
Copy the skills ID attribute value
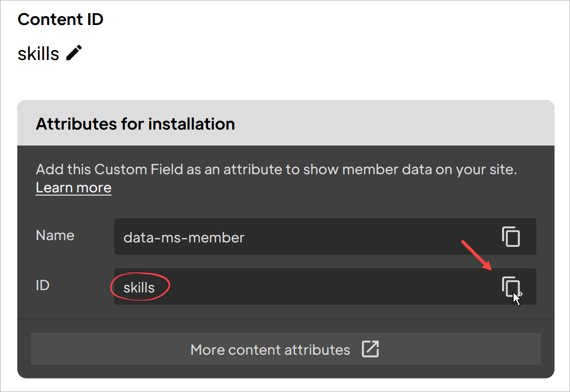point(511,286)
